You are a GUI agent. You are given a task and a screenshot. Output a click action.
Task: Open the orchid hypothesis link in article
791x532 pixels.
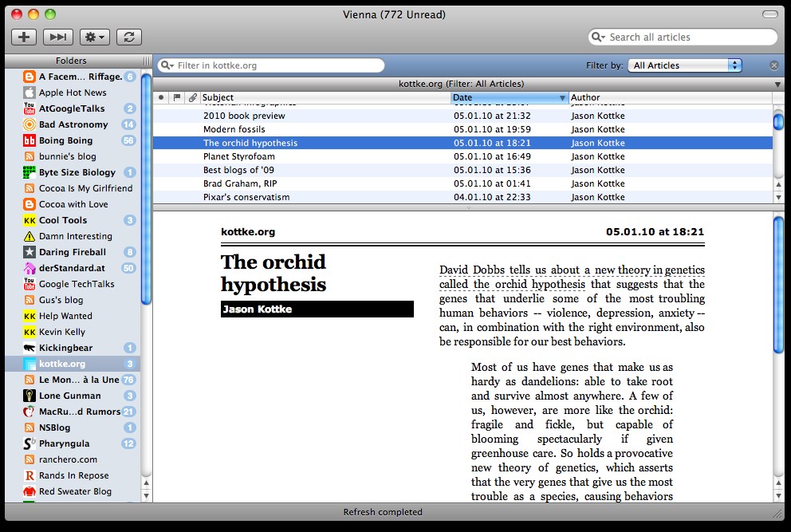click(512, 284)
